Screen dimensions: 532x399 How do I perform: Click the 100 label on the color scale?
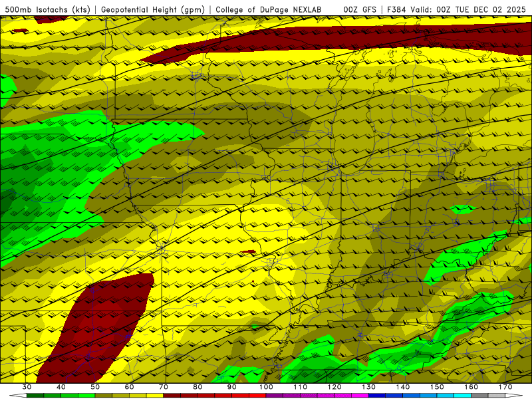point(266,387)
